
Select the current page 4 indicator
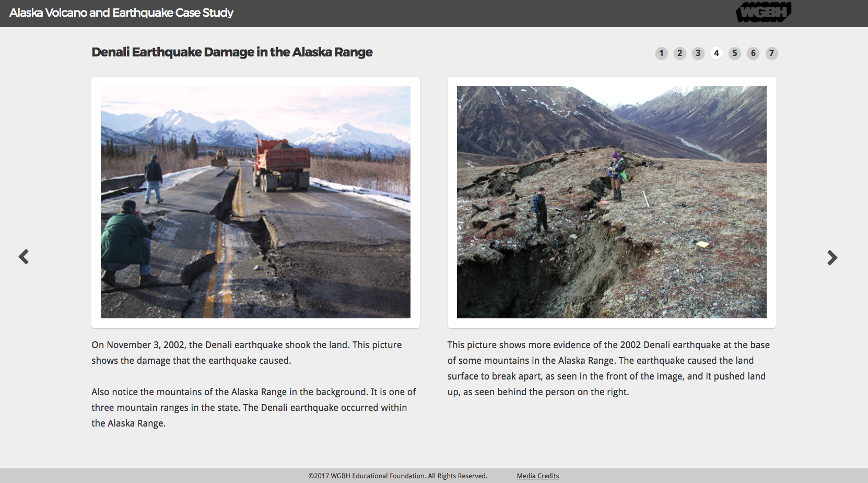[x=717, y=53]
